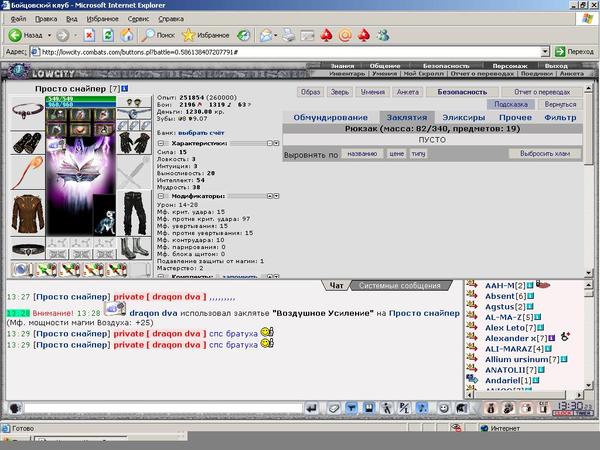This screenshot has height=450, width=600.
Task: Open the Back button history dropdown arrow
Action: pos(49,35)
